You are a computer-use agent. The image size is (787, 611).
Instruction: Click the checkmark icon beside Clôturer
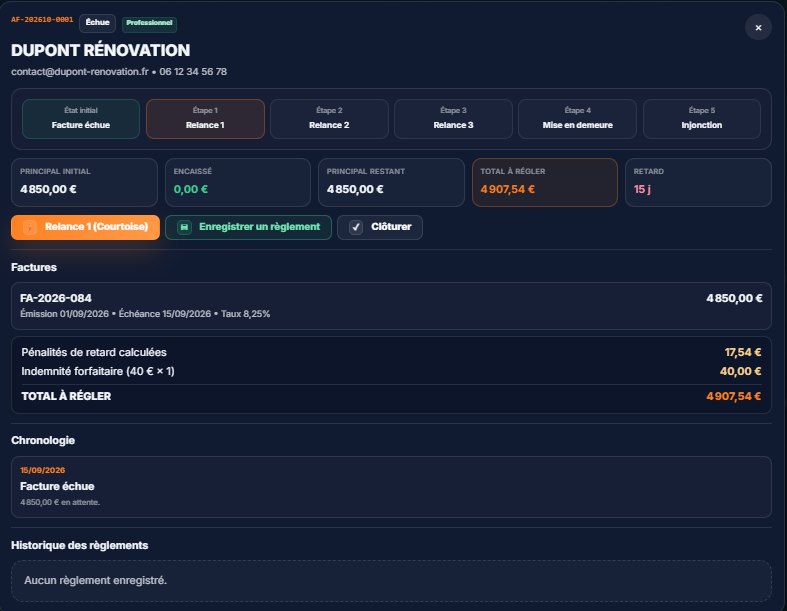[x=356, y=227]
